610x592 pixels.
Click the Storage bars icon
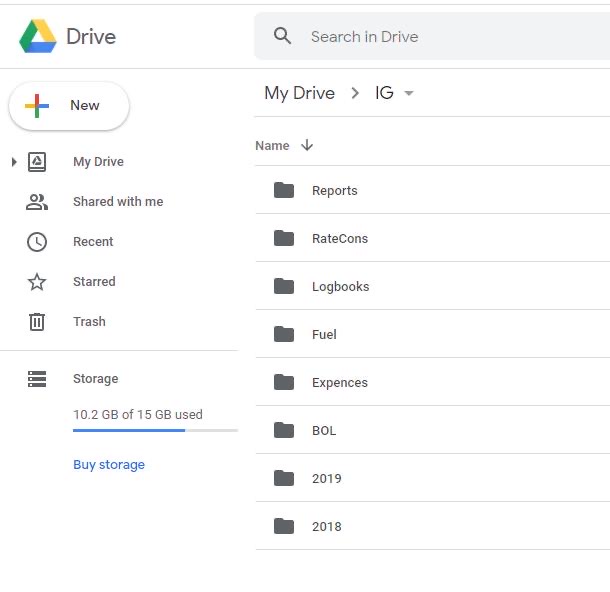pos(37,379)
